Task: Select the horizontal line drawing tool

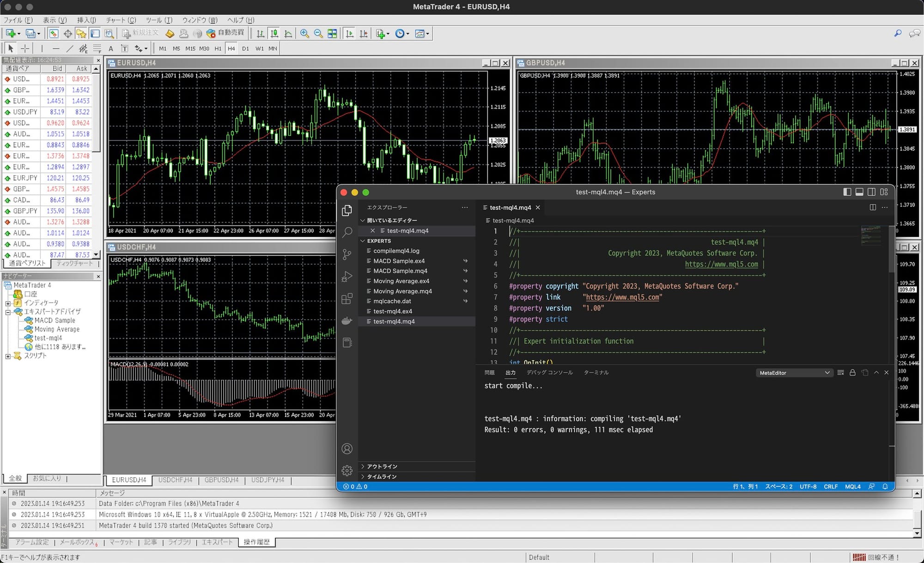Action: click(56, 48)
